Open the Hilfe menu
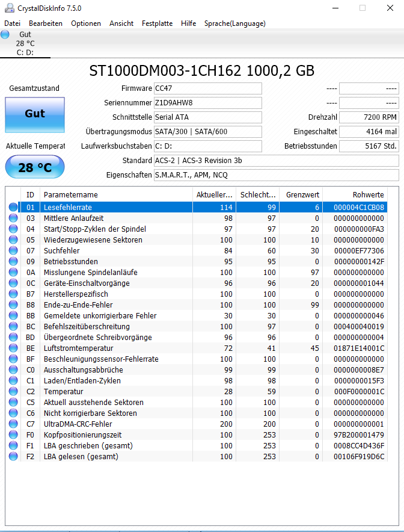Viewport: 404px width, 532px height. 188,23
